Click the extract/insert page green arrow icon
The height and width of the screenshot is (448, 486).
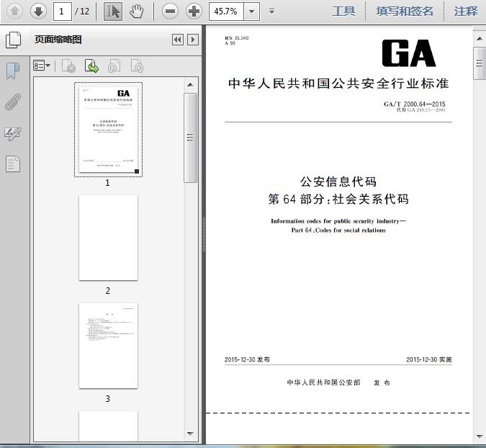91,66
